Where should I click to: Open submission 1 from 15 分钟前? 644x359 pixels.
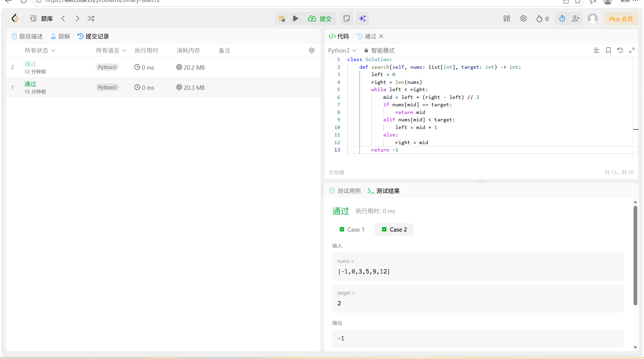163,87
